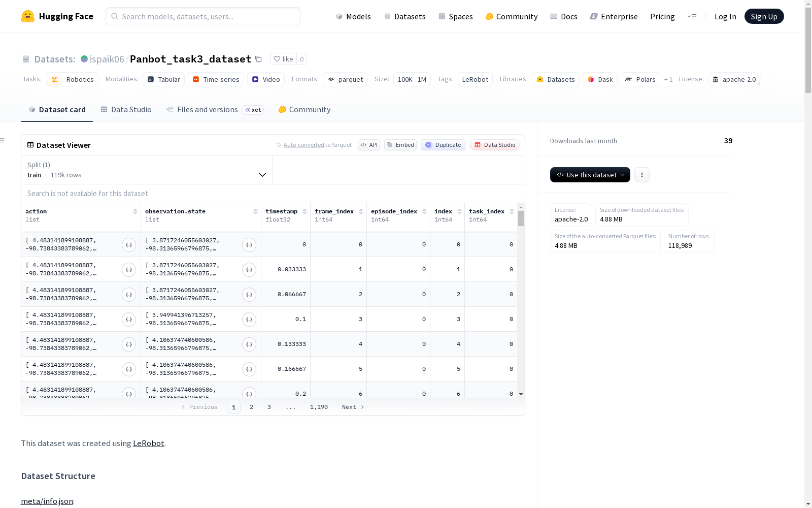The image size is (812, 508).
Task: Expand observation.state JSON in first row
Action: pyautogui.click(x=249, y=245)
